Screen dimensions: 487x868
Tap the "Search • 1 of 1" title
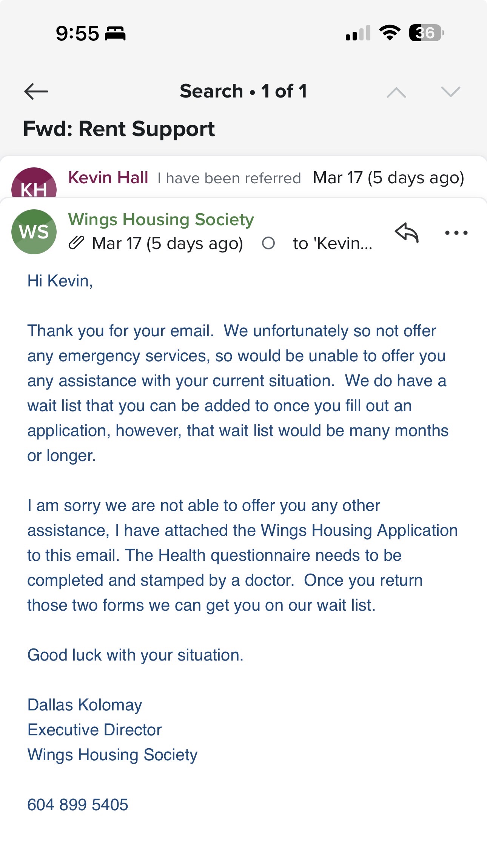coord(243,91)
